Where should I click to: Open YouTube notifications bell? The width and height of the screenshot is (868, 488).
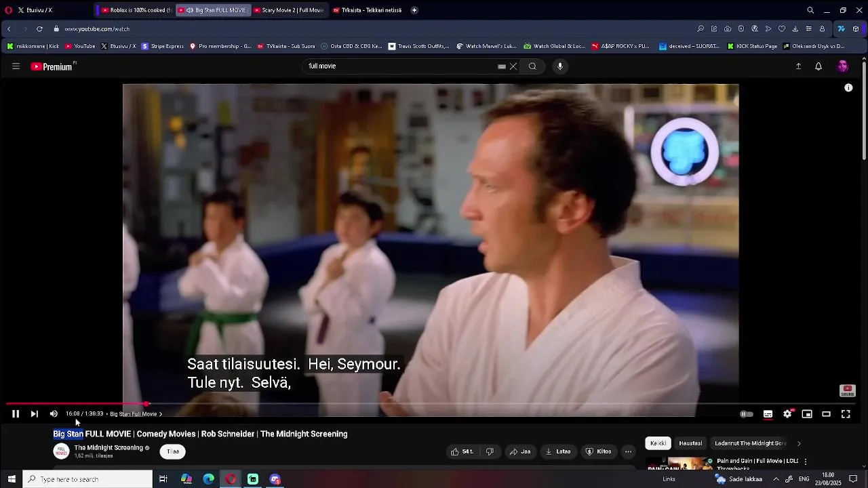[x=818, y=66]
